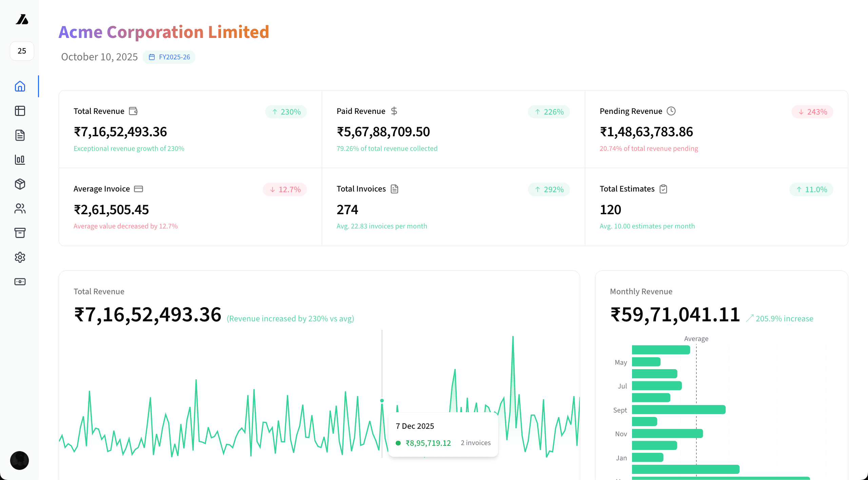Click the banknote payments sidebar icon
The height and width of the screenshot is (480, 868).
point(20,282)
